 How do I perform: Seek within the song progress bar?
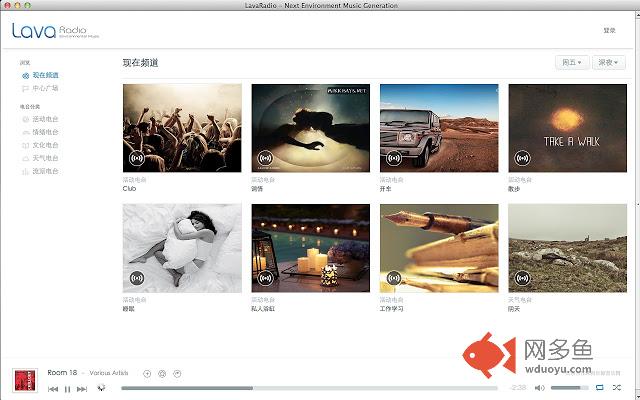point(309,388)
